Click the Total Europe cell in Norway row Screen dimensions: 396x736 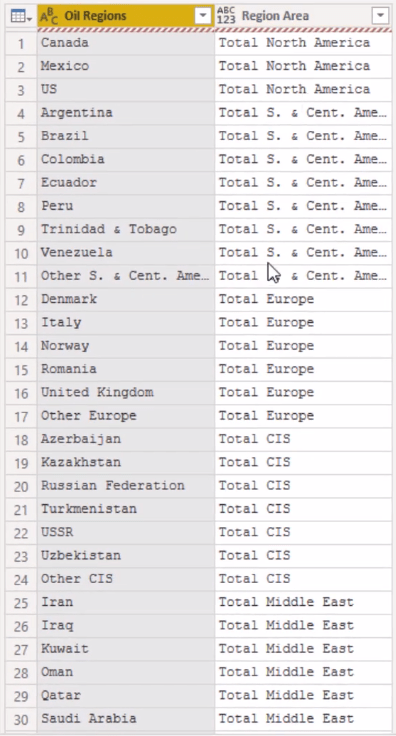pos(303,346)
